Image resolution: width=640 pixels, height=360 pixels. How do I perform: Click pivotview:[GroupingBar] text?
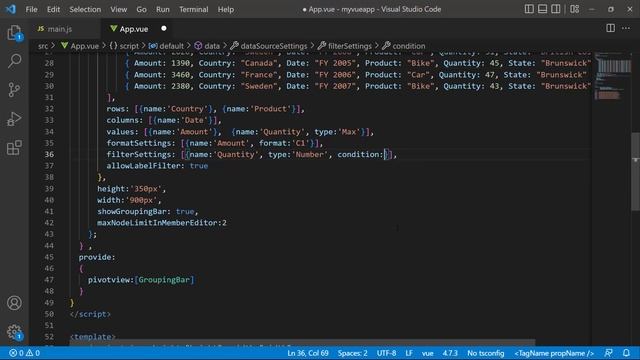pos(141,280)
